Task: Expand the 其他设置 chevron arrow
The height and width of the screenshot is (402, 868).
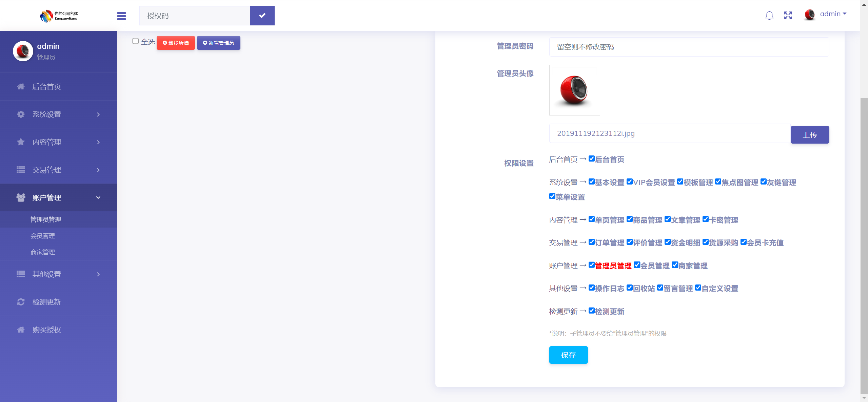Action: coord(98,274)
